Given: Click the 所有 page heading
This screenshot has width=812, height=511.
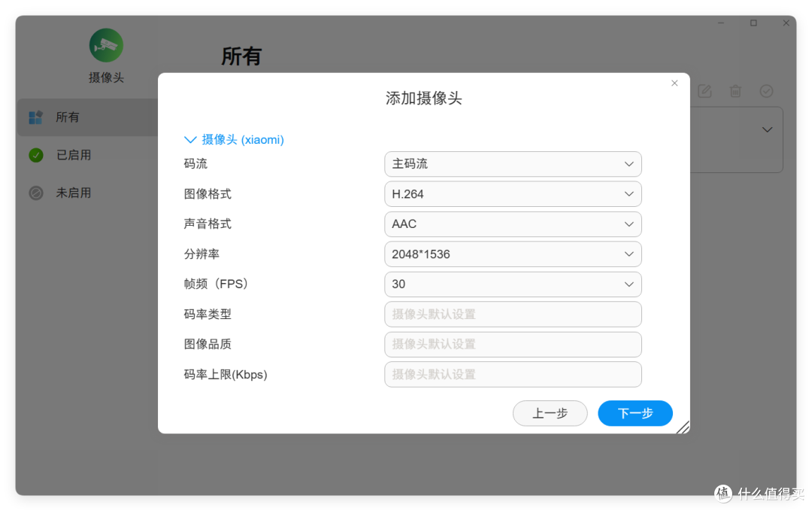Looking at the screenshot, I should tap(241, 56).
